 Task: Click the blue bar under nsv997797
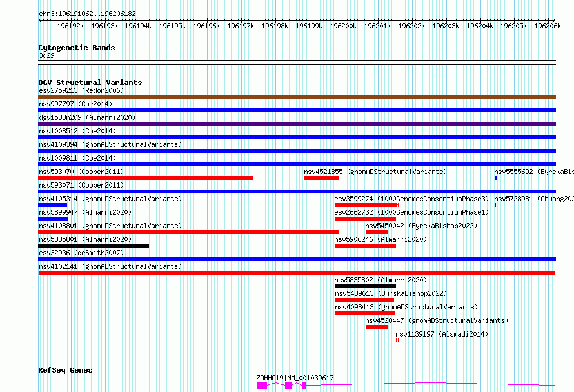point(297,110)
